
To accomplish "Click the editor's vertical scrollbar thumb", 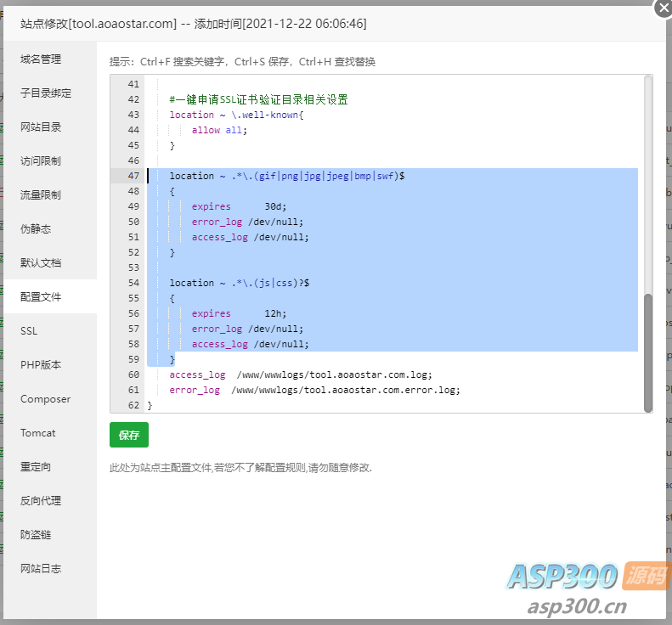I will point(648,352).
